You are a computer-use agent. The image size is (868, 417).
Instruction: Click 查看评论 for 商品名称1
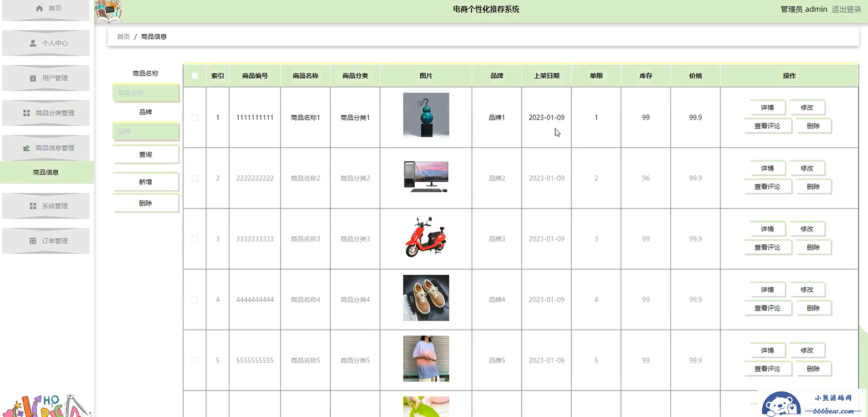click(x=767, y=126)
